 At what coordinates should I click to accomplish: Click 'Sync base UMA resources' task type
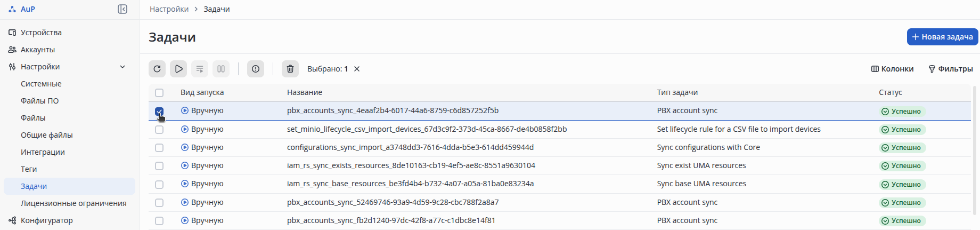pos(701,184)
